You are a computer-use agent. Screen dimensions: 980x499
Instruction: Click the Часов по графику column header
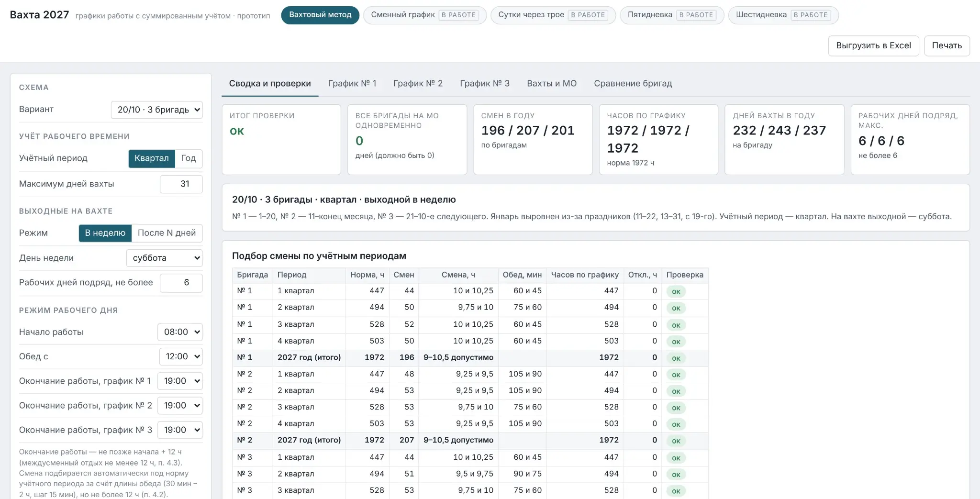pos(585,275)
